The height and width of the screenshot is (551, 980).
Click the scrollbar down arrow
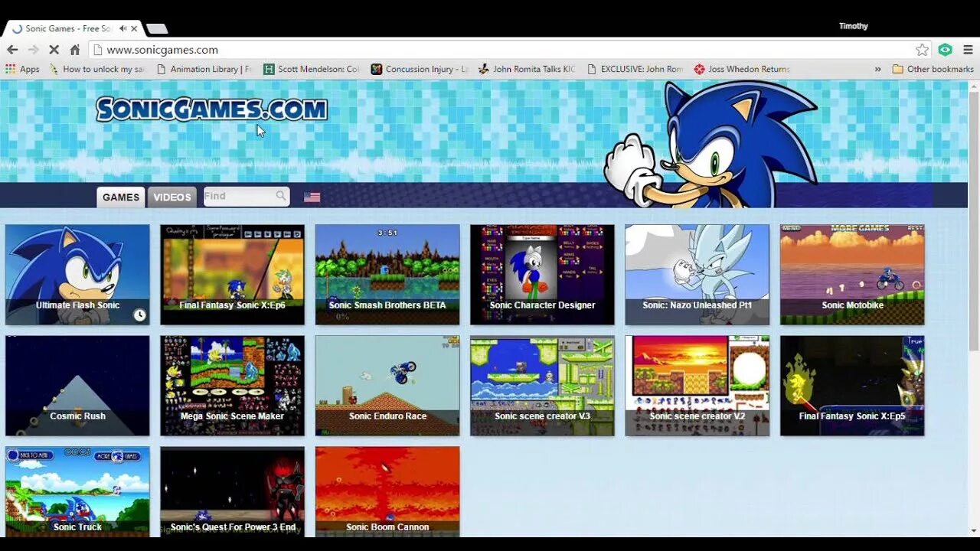point(974,530)
